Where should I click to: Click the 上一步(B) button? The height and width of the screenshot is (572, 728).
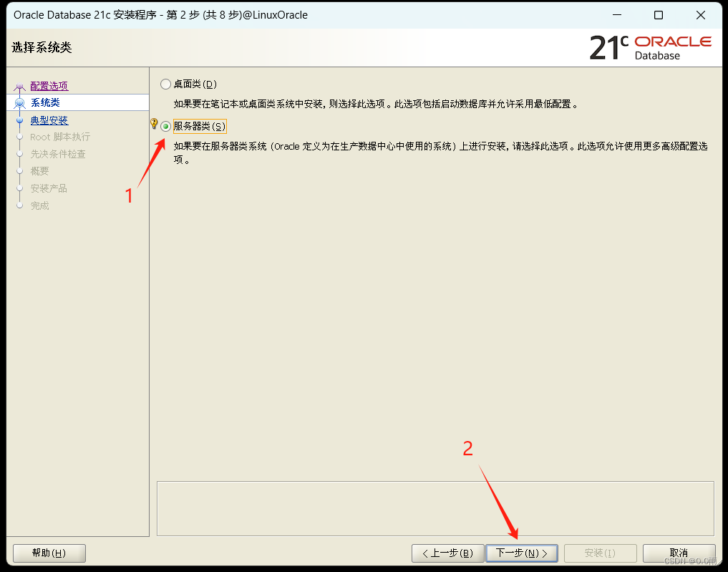coord(447,553)
